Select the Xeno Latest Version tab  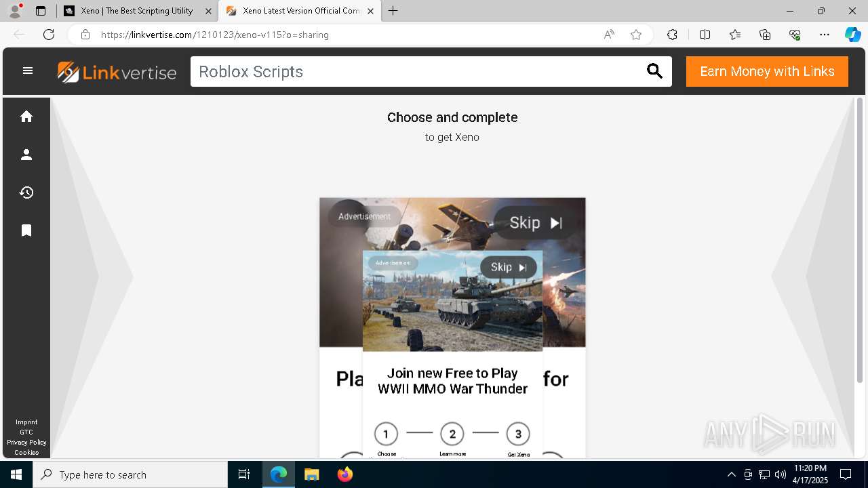[301, 11]
